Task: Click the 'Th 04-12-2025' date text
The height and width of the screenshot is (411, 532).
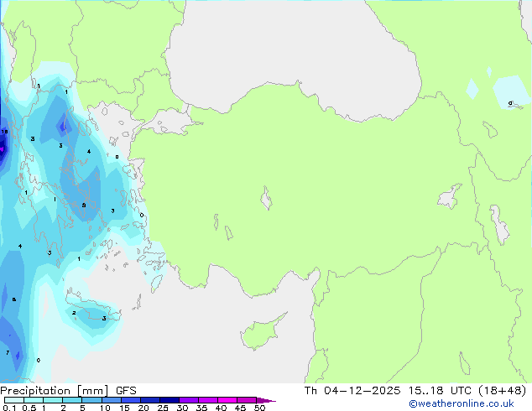Action: (352, 391)
